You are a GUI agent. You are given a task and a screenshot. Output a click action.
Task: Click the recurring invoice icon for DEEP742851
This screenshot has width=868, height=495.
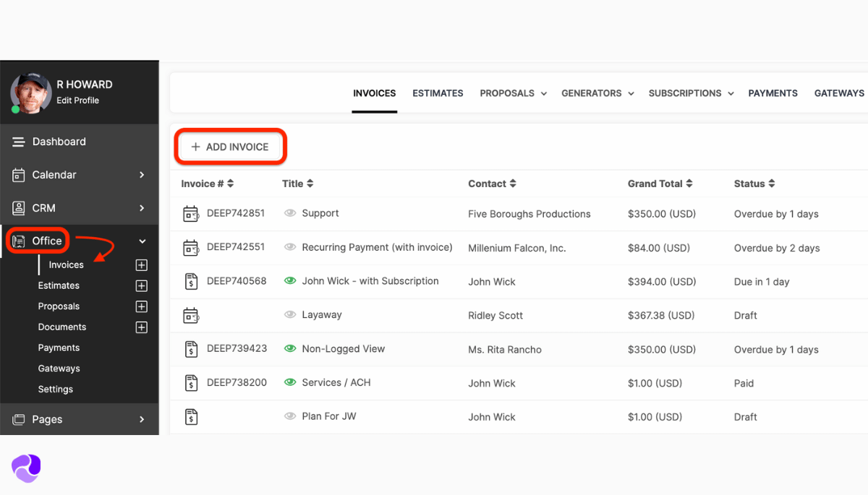pos(191,212)
